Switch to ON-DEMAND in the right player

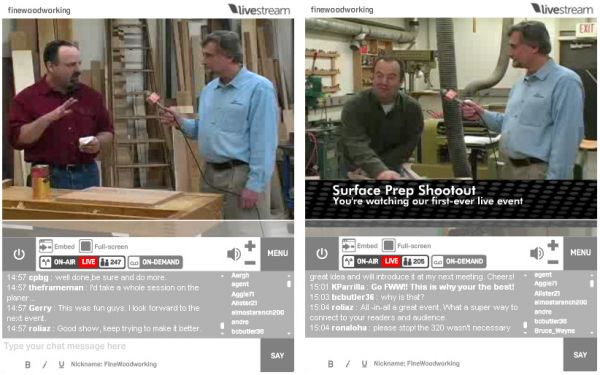[x=458, y=261]
